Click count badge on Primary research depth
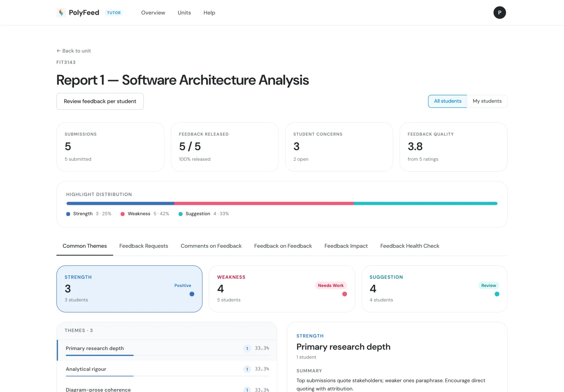The height and width of the screenshot is (392, 564). tap(247, 348)
